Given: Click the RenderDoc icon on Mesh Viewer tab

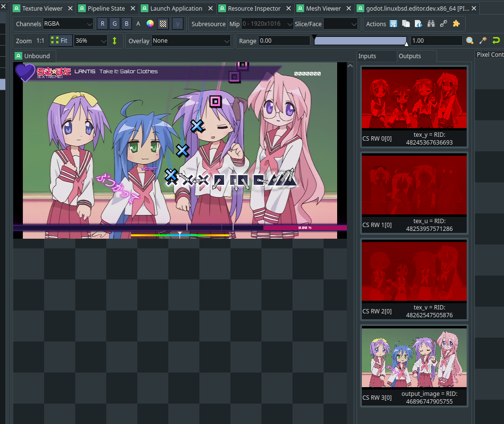Looking at the screenshot, I should click(300, 8).
